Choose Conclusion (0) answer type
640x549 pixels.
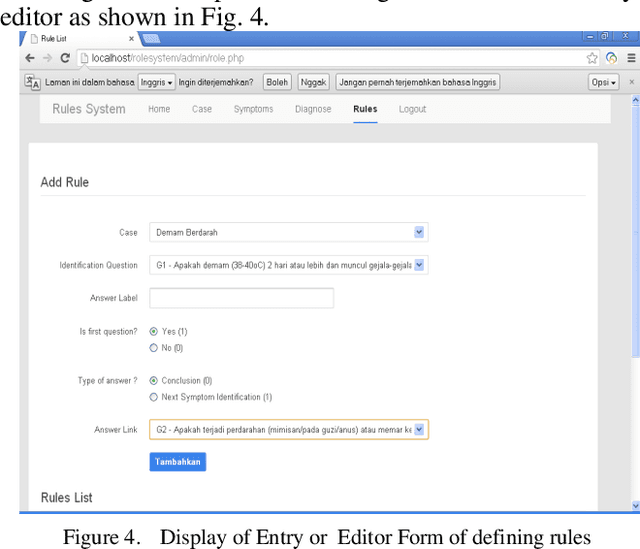coord(153,380)
